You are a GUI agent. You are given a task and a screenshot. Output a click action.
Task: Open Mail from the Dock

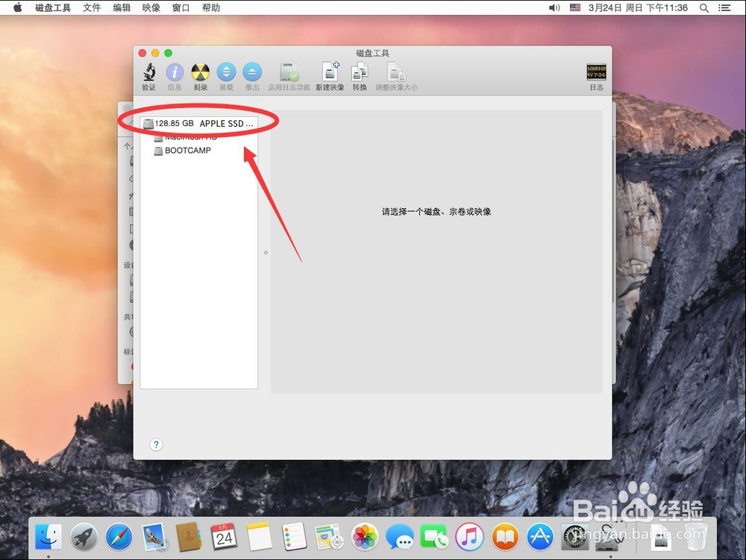pos(154,537)
